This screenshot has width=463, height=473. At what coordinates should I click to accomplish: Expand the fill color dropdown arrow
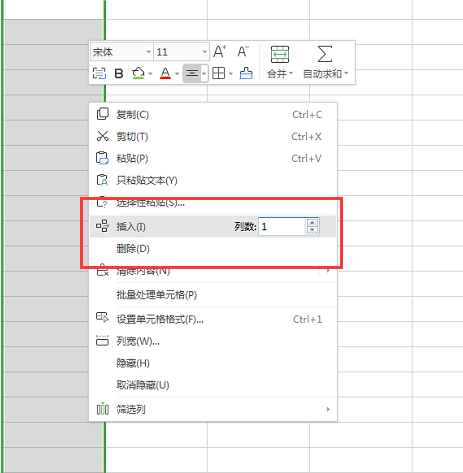[150, 74]
